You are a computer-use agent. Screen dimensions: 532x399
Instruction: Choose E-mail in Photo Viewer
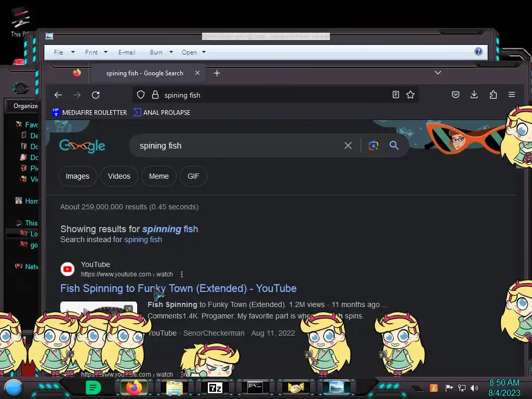(127, 52)
